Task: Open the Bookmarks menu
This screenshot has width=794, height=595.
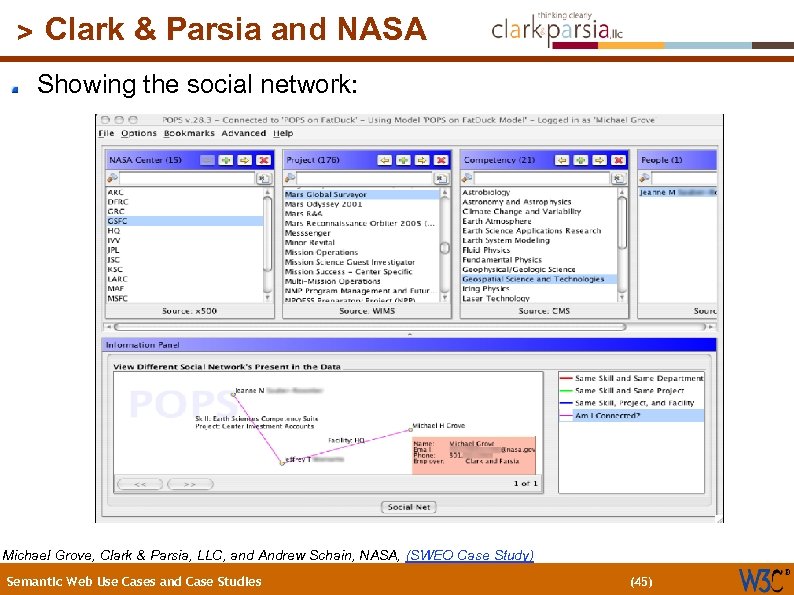Action: pyautogui.click(x=189, y=133)
